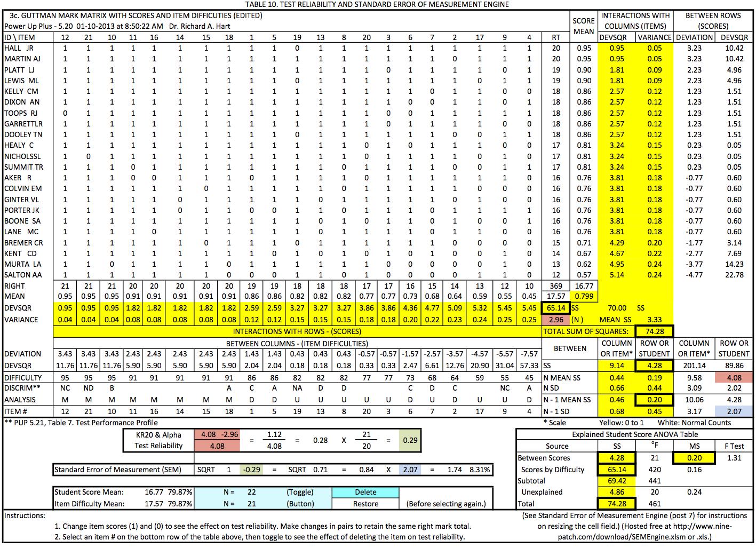This screenshot has height=548, width=756.
Task: Select the PLATT LJ row label
Action: pyautogui.click(x=20, y=70)
